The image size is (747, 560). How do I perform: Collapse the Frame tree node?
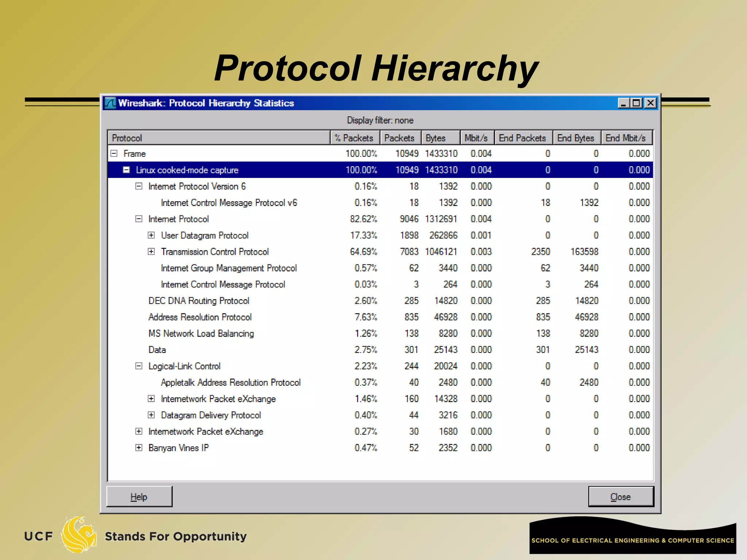pyautogui.click(x=114, y=153)
